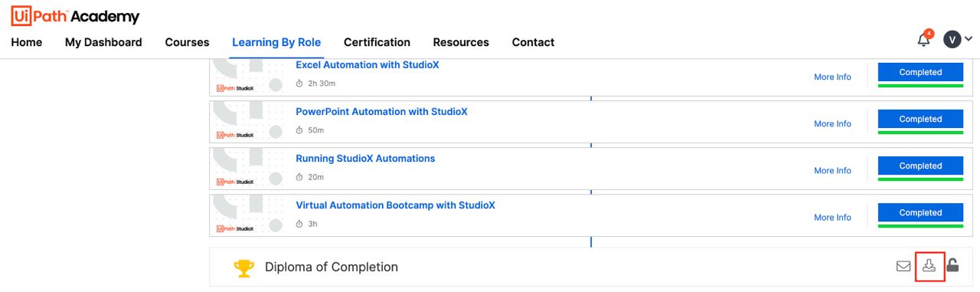Expand the profile dropdown chevron
The width and height of the screenshot is (980, 292).
pyautogui.click(x=969, y=39)
